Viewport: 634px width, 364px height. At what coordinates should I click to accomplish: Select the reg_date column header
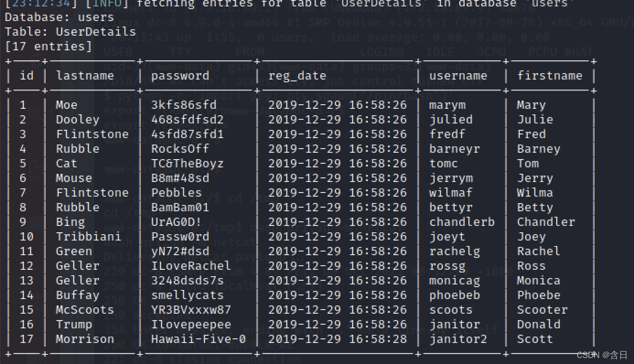click(x=297, y=76)
